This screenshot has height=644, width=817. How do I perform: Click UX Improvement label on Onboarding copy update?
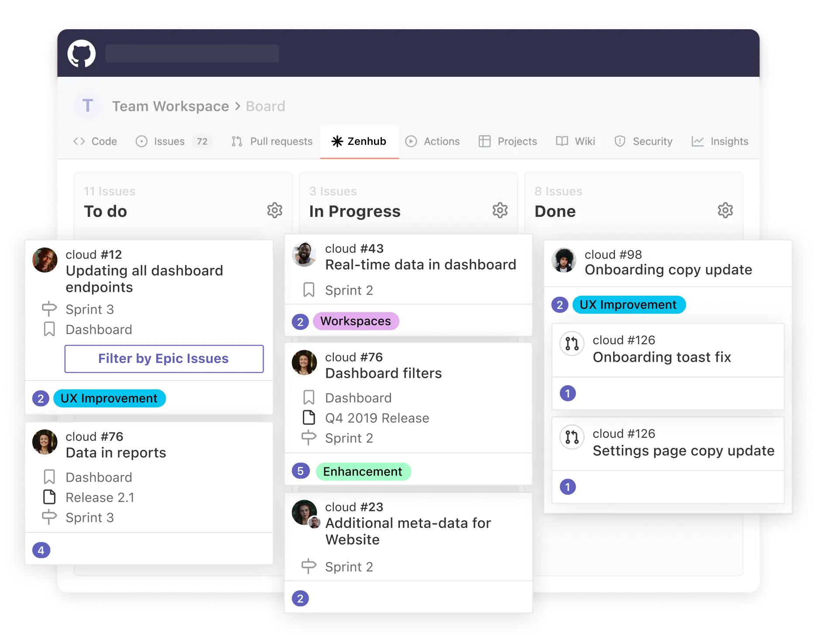629,305
